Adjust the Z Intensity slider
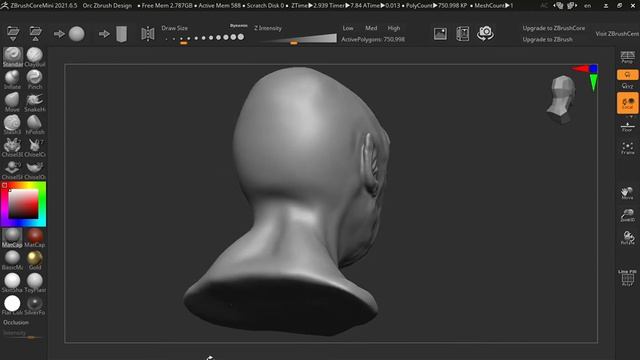 298,39
